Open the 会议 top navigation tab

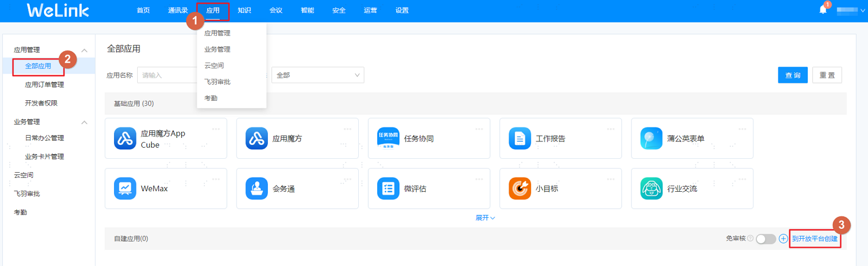(276, 10)
